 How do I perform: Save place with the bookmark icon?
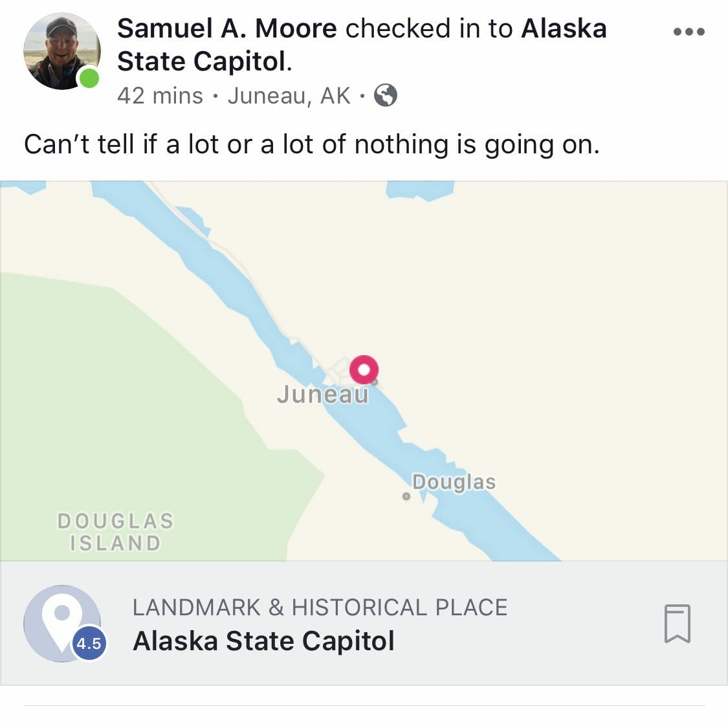(678, 623)
